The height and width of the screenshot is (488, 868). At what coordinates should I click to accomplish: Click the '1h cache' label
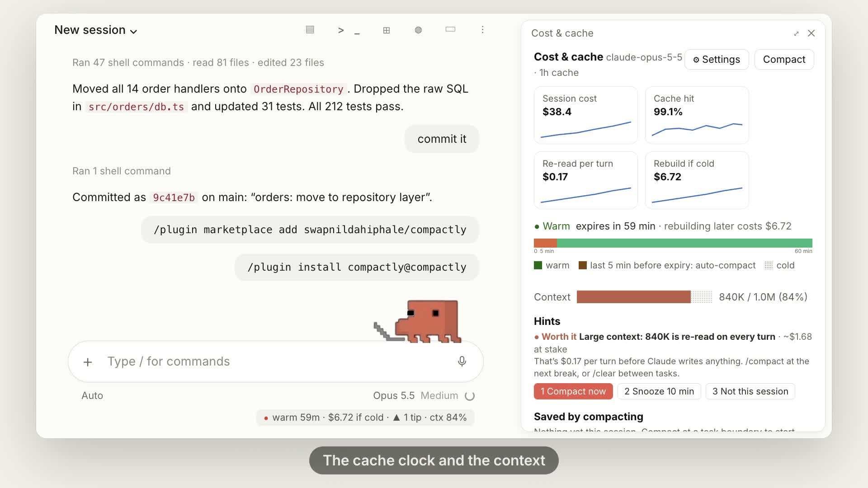[x=559, y=73]
